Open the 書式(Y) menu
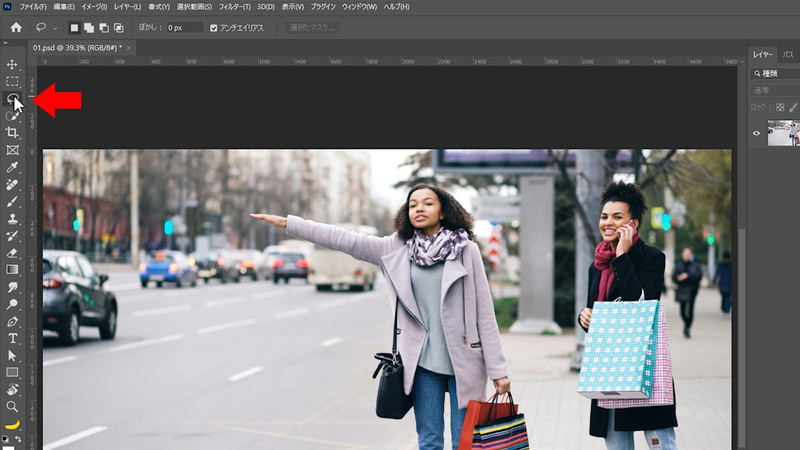Viewport: 800px width, 450px height. coord(159,7)
